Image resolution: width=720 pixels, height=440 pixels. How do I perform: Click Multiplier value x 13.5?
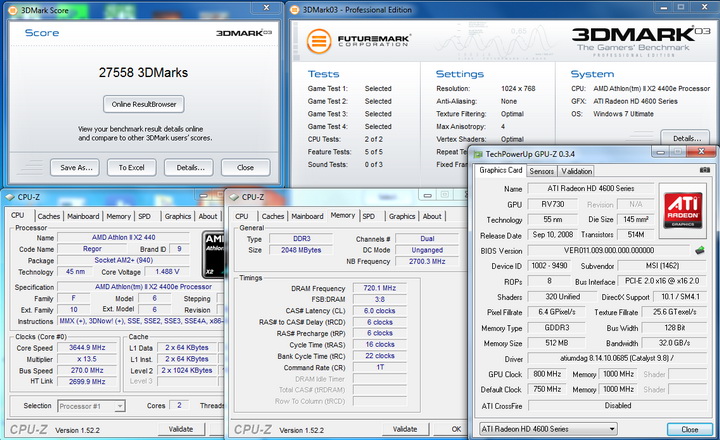pos(87,359)
